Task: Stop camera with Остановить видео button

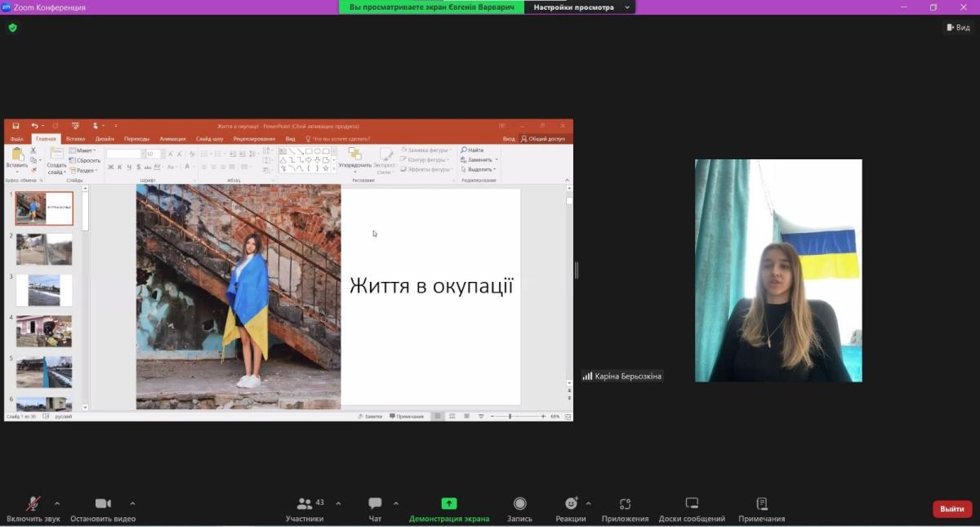Action: 103,504
